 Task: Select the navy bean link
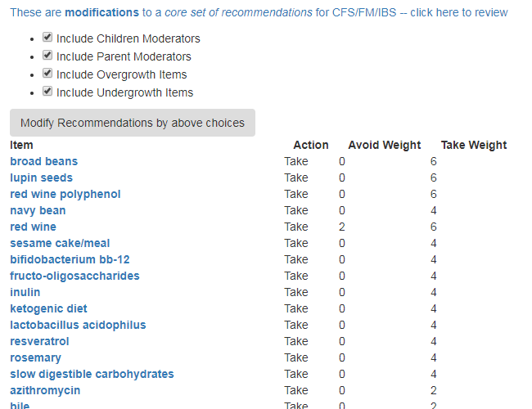(38, 210)
